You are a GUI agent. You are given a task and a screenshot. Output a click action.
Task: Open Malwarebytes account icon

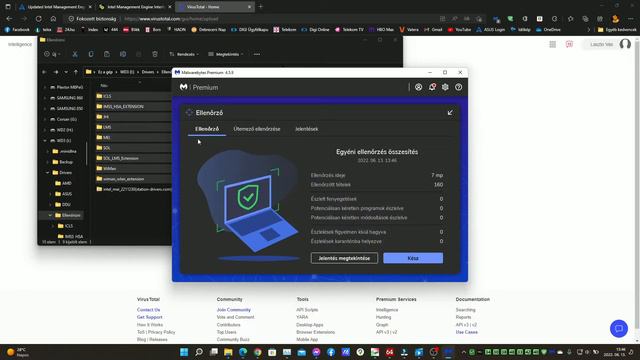point(418,87)
